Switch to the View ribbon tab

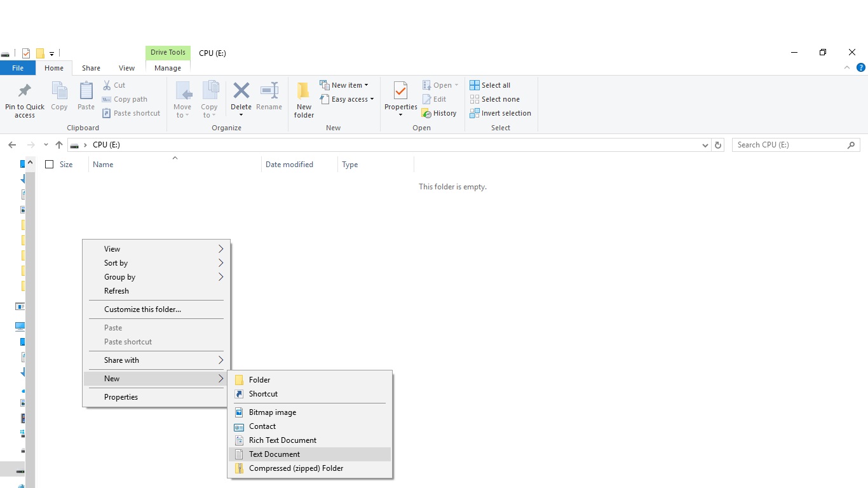click(x=126, y=68)
